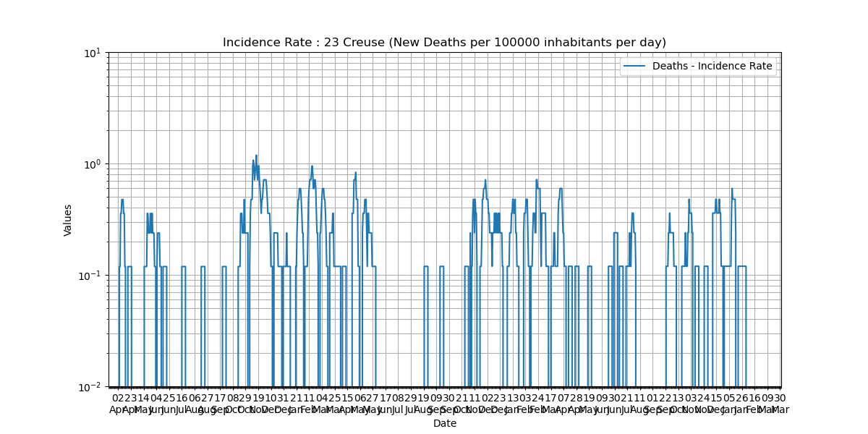Click the "Values" y-axis label

pyautogui.click(x=68, y=220)
